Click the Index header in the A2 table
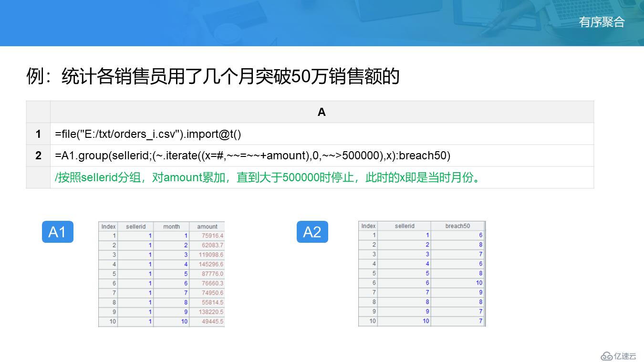The width and height of the screenshot is (644, 362). (368, 226)
